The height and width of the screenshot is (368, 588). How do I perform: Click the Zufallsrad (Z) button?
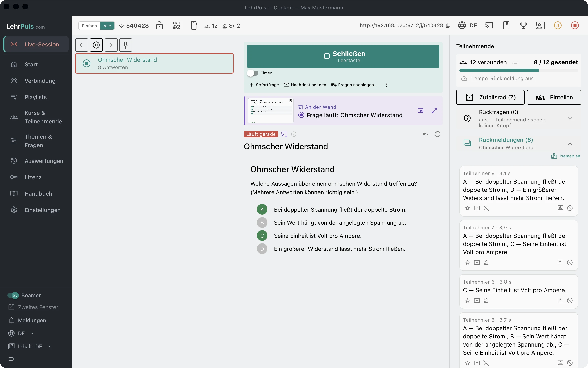pyautogui.click(x=490, y=97)
